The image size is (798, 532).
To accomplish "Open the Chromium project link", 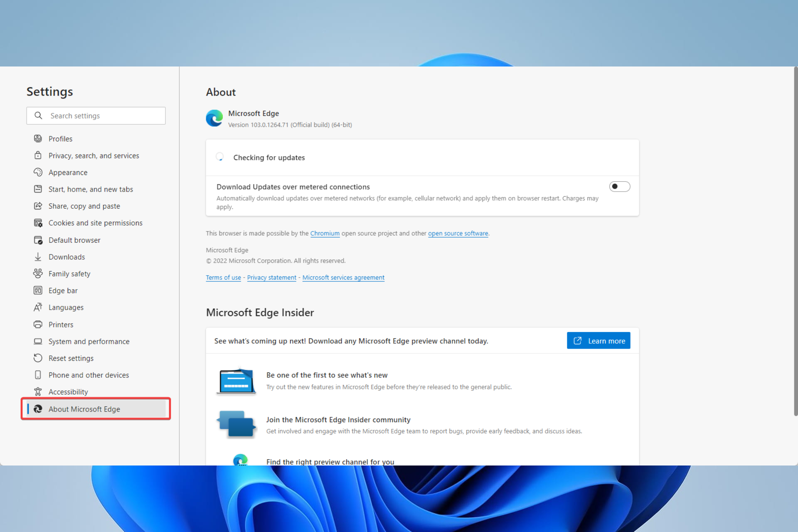I will click(325, 233).
